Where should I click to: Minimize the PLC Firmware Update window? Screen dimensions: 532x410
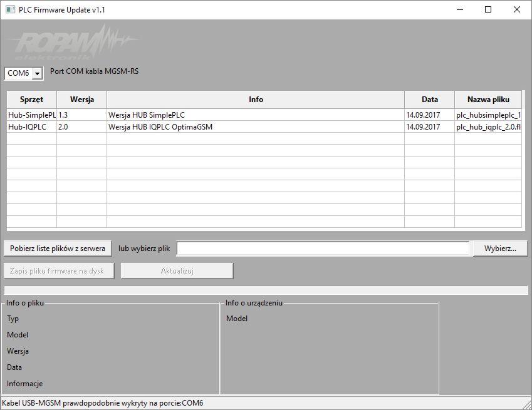(x=460, y=9)
